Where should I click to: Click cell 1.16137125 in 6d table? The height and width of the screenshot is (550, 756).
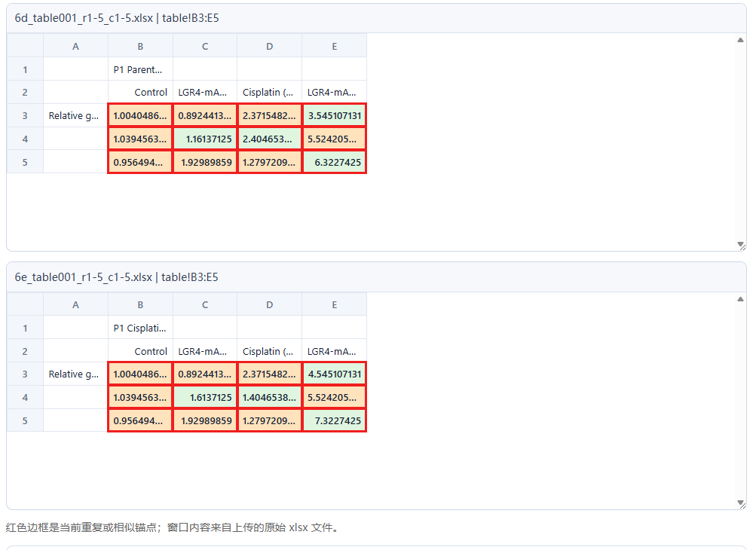coord(205,139)
